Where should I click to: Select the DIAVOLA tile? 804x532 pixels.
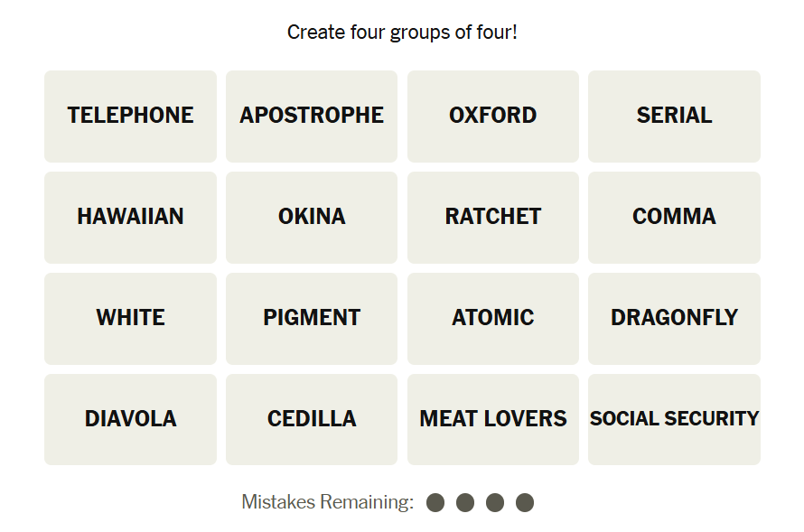tap(130, 420)
